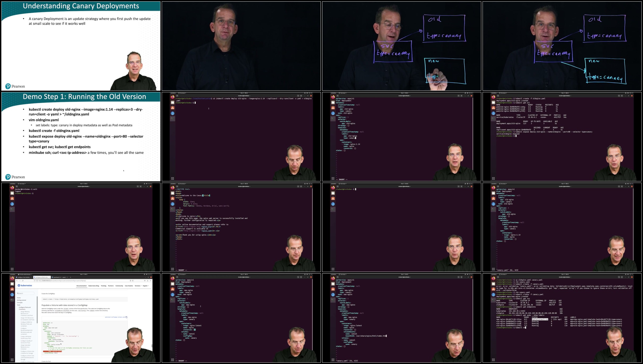
Task: Click the Ubuntu Software dock icon in the Kubernetes docs thumbnail
Action: point(12,289)
